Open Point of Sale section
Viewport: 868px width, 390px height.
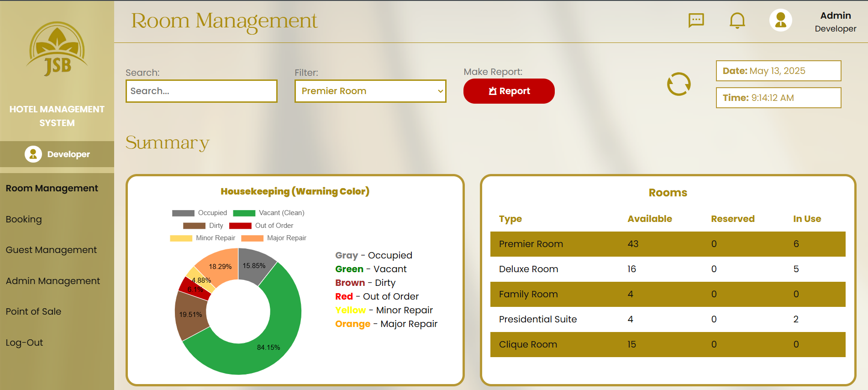coord(33,311)
